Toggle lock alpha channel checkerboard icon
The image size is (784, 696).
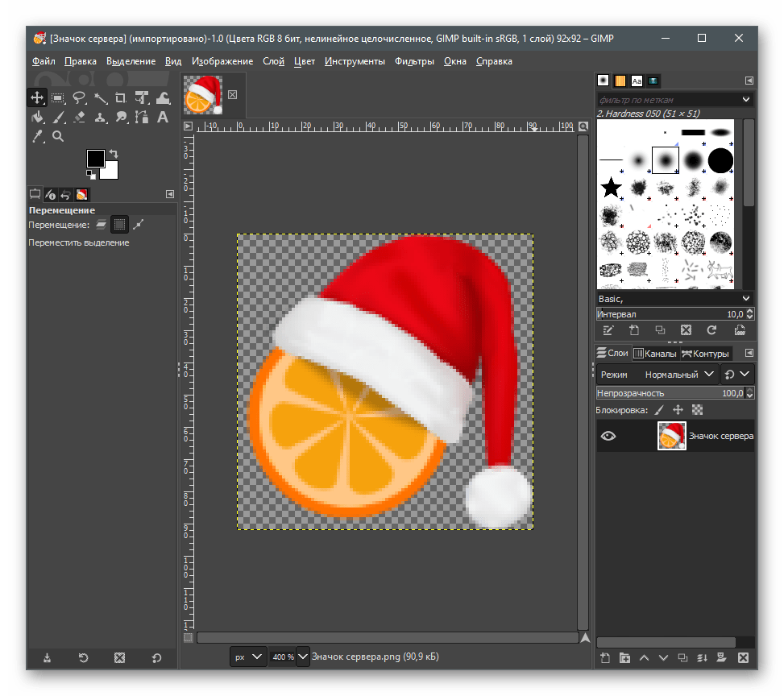coord(697,410)
